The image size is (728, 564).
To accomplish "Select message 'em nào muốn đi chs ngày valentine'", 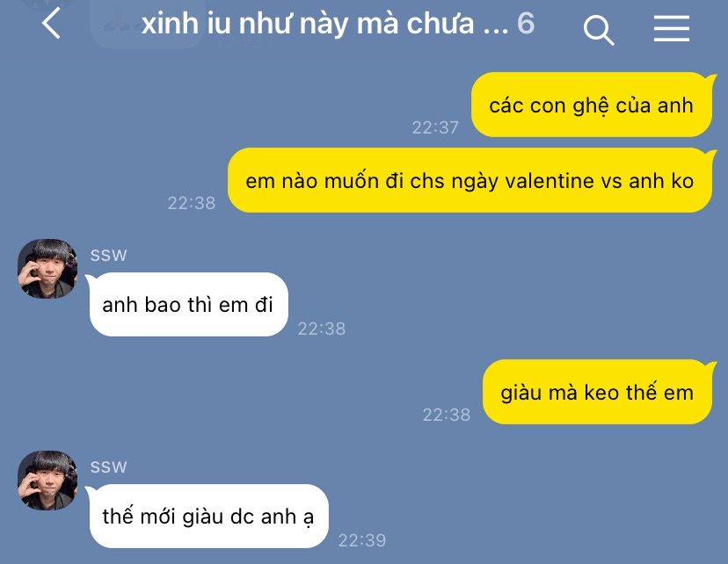I will tap(470, 180).
